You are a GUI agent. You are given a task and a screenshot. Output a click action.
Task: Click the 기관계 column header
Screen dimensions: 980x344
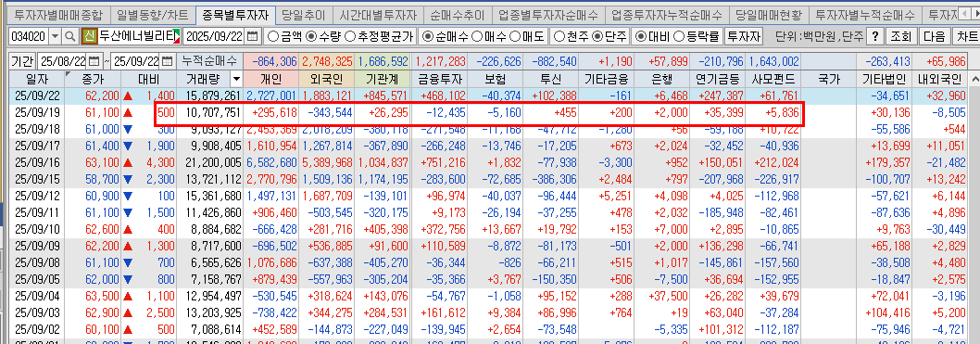point(382,79)
